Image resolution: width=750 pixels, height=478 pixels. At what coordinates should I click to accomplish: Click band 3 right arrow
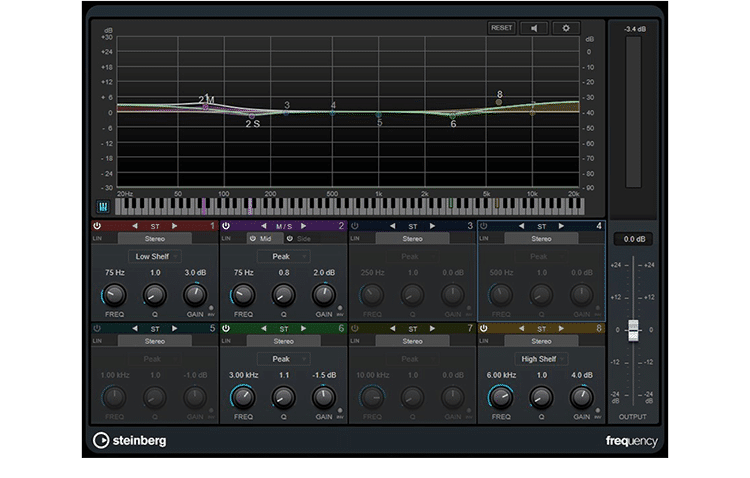pyautogui.click(x=432, y=226)
